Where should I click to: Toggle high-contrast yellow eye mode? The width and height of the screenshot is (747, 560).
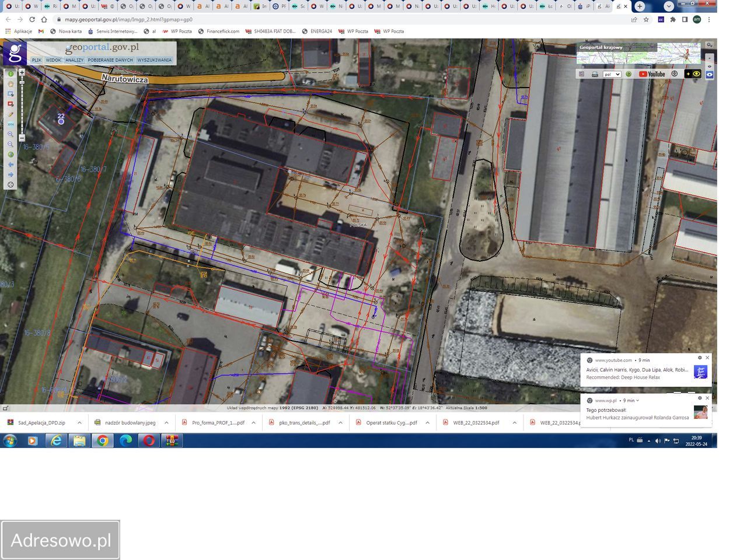coord(694,74)
